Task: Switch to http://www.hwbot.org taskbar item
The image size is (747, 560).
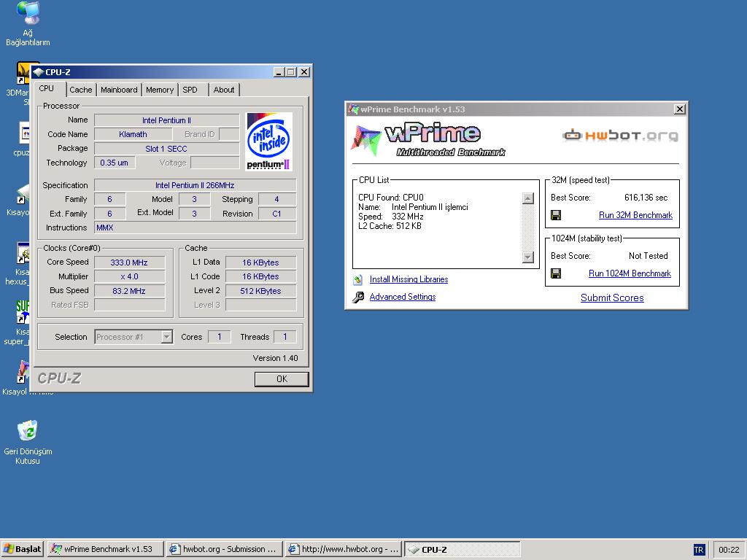Action: [344, 549]
